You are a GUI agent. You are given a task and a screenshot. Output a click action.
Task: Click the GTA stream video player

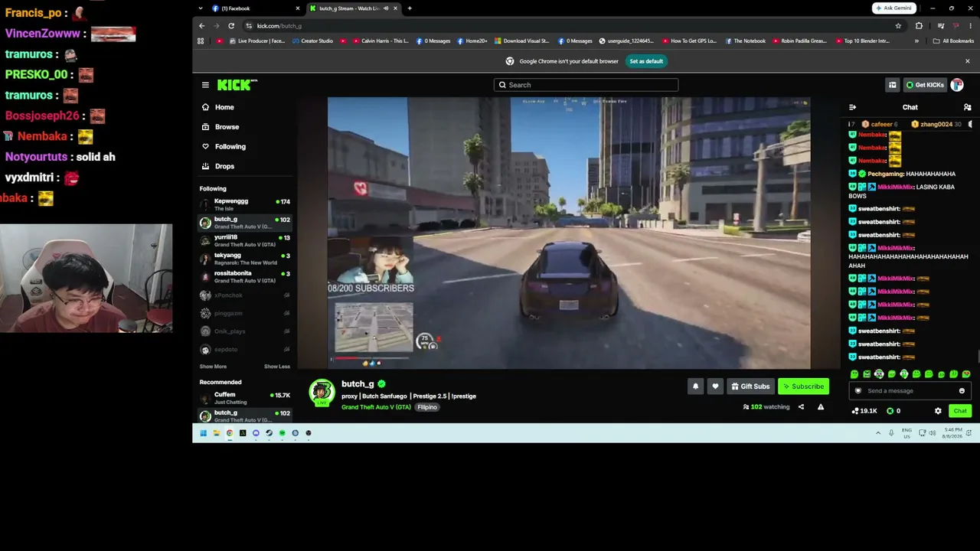click(x=569, y=233)
